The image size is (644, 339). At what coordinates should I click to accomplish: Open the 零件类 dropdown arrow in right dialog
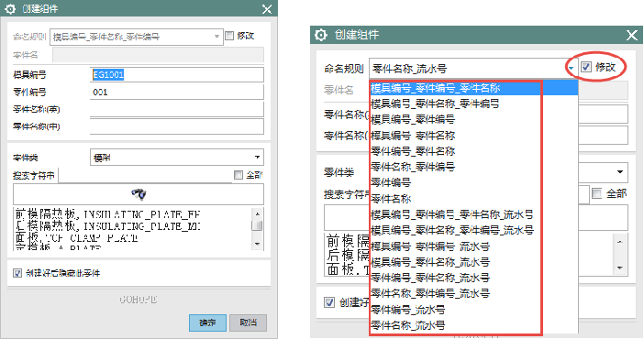coord(620,171)
